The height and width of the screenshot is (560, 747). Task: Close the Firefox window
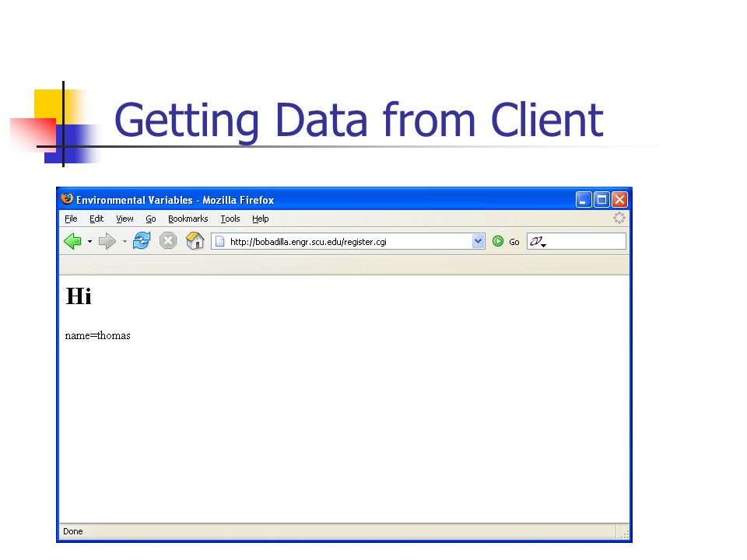coord(619,200)
